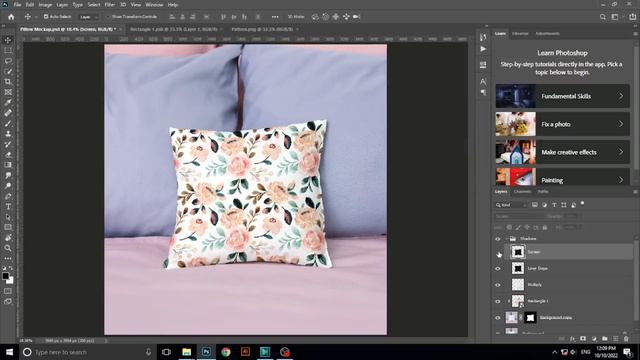
Task: Open the Filter menu
Action: 109,4
